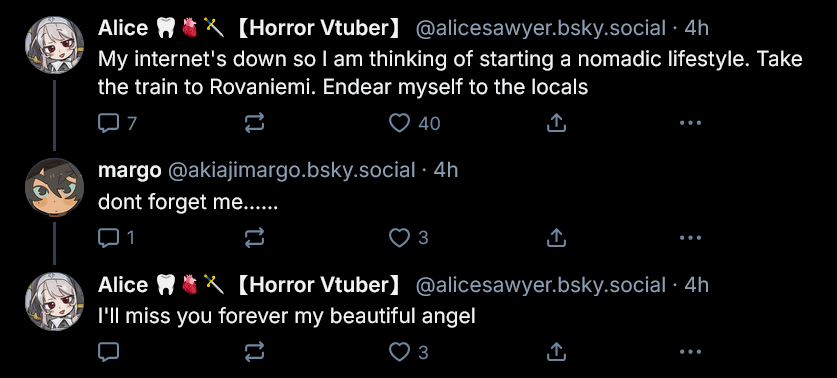Share Alice's last reply post
837x378 pixels.
coord(556,352)
